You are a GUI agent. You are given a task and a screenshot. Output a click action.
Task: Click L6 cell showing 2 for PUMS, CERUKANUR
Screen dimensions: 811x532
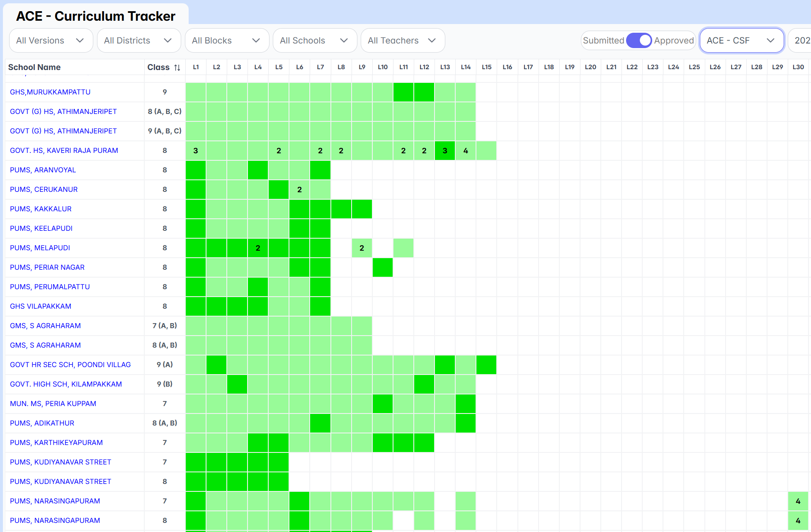299,190
